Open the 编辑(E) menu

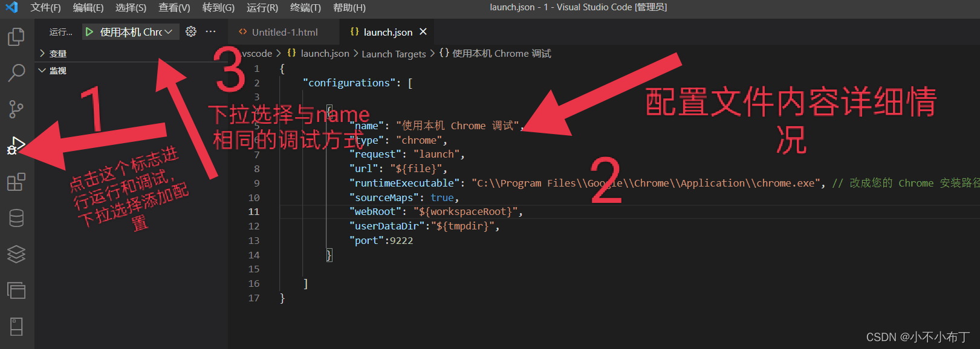click(88, 7)
